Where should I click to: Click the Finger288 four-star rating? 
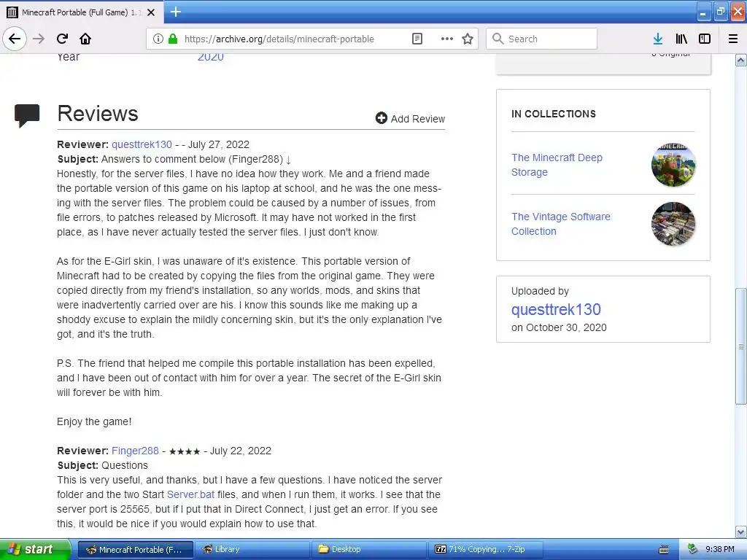185,451
